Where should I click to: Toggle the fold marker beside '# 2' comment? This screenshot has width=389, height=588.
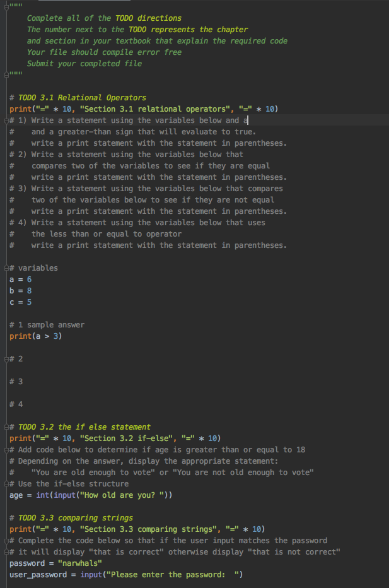[x=6, y=359]
